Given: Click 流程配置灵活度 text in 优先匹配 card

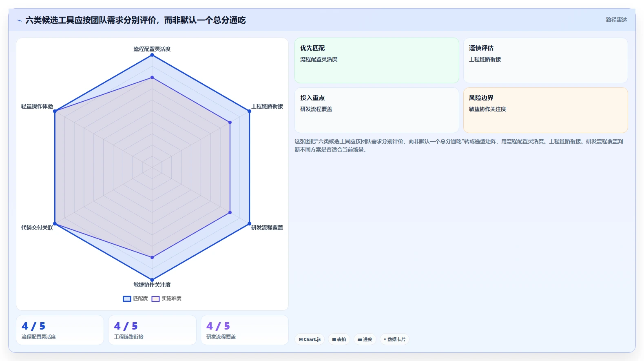Looking at the screenshot, I should [x=319, y=59].
